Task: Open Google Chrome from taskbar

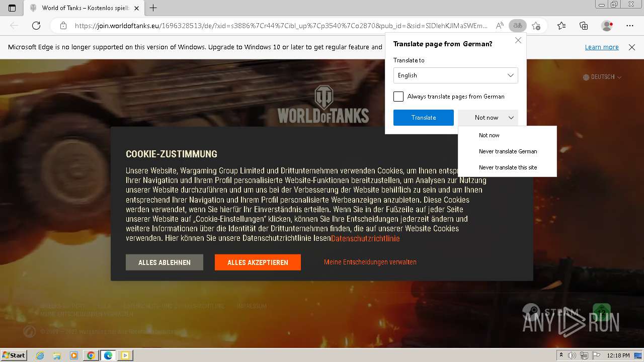Action: point(91,355)
